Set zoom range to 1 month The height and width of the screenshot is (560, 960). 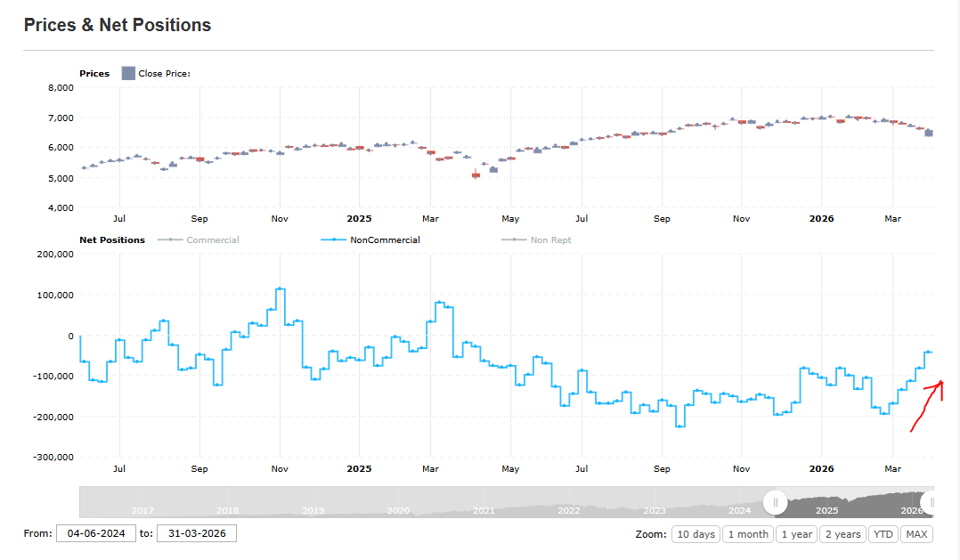tap(748, 534)
